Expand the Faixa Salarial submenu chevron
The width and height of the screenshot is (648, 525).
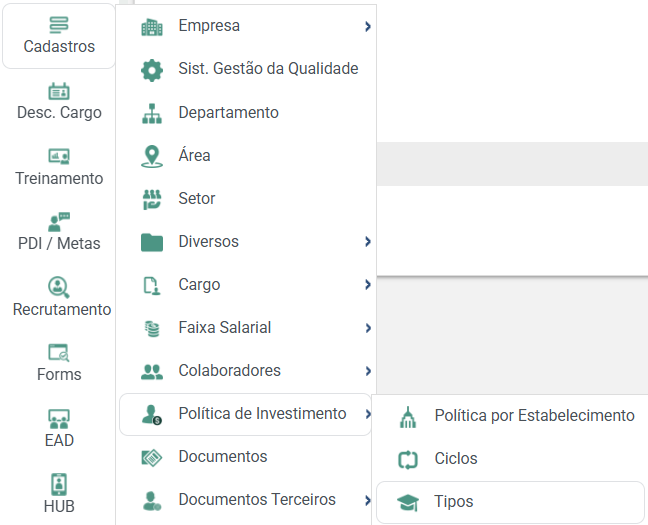tap(368, 328)
